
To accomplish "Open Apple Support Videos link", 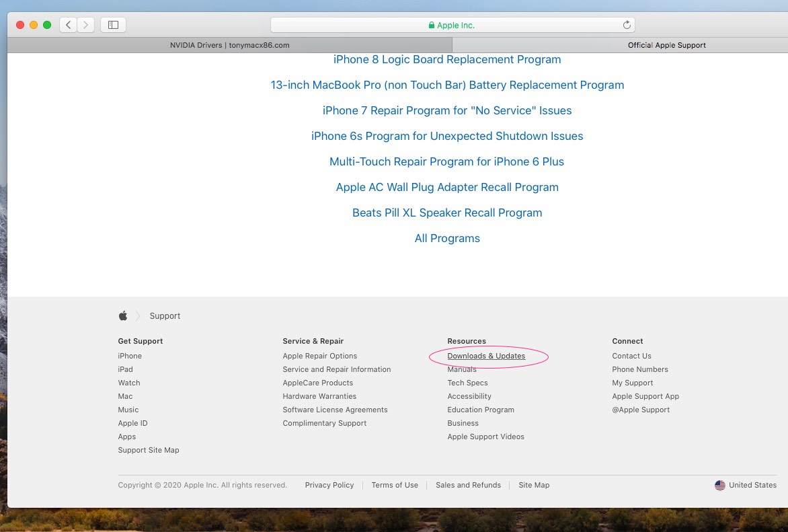I will (x=485, y=437).
